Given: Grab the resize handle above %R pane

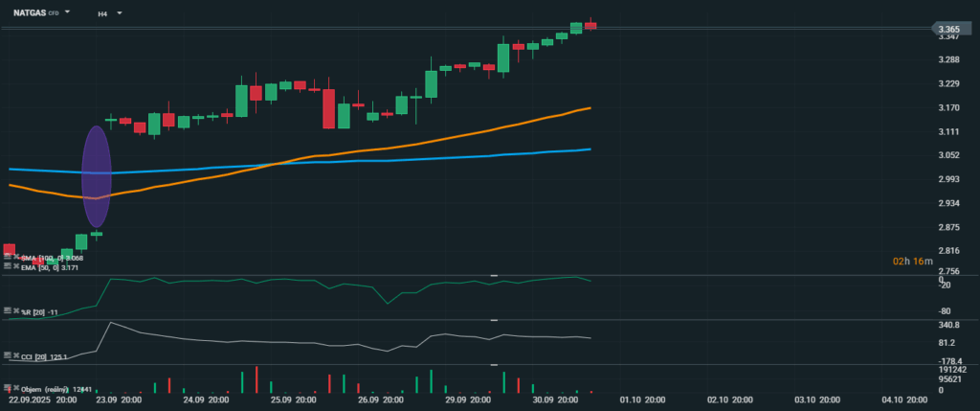Looking at the screenshot, I should point(495,276).
